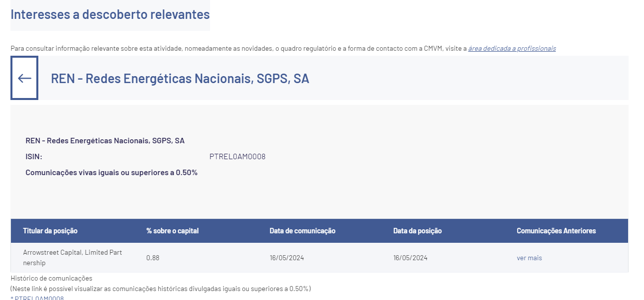Select the "% sobre o capital" column header
The height and width of the screenshot is (300, 644).
[x=172, y=231]
